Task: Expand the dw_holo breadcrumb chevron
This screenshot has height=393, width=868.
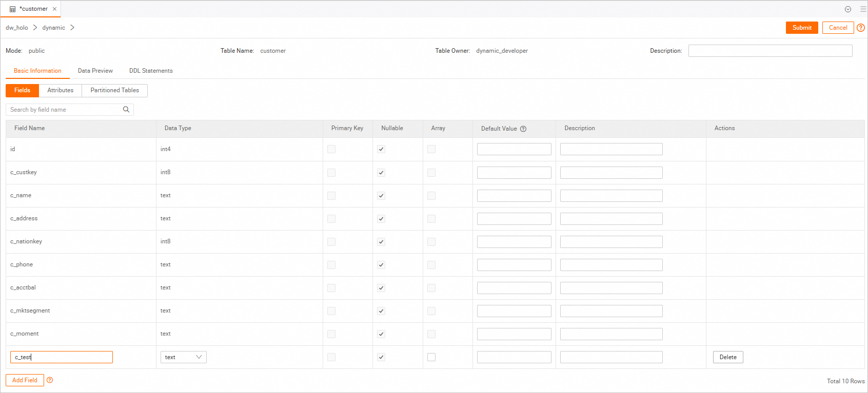Action: [x=35, y=28]
